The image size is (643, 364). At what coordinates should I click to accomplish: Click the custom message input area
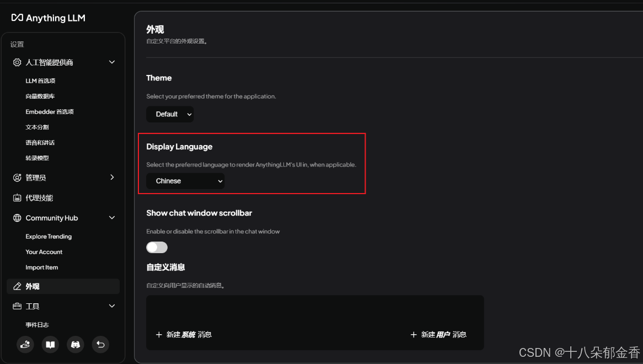(x=314, y=309)
